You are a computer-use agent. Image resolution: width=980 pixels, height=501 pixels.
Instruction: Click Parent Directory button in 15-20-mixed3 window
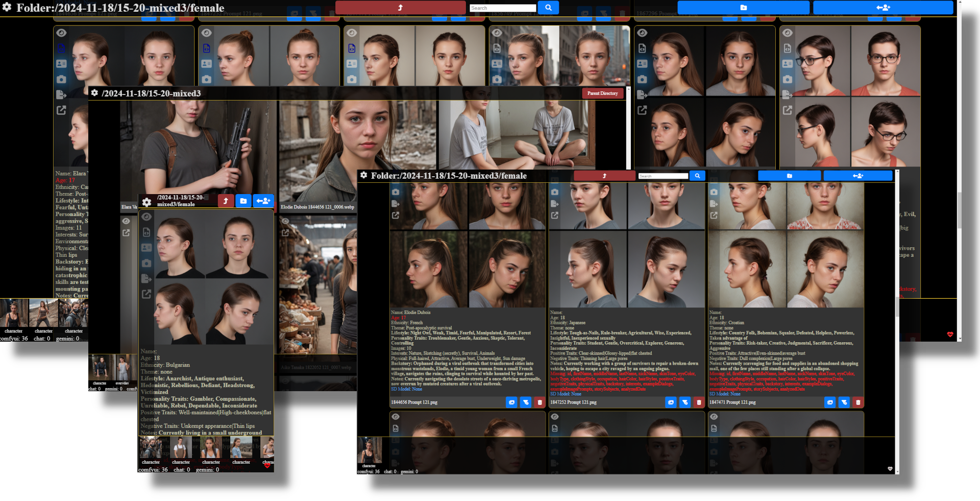coord(602,93)
